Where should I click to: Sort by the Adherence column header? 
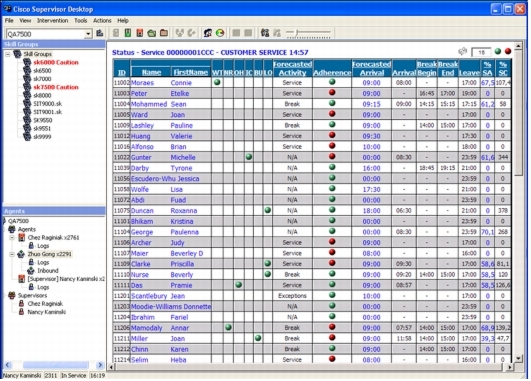[x=332, y=72]
